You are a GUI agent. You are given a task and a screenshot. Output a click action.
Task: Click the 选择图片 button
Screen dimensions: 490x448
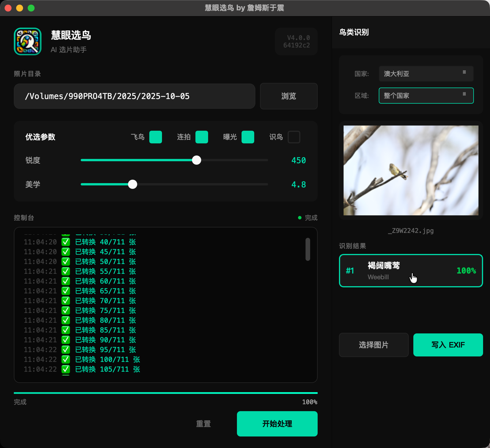click(374, 345)
